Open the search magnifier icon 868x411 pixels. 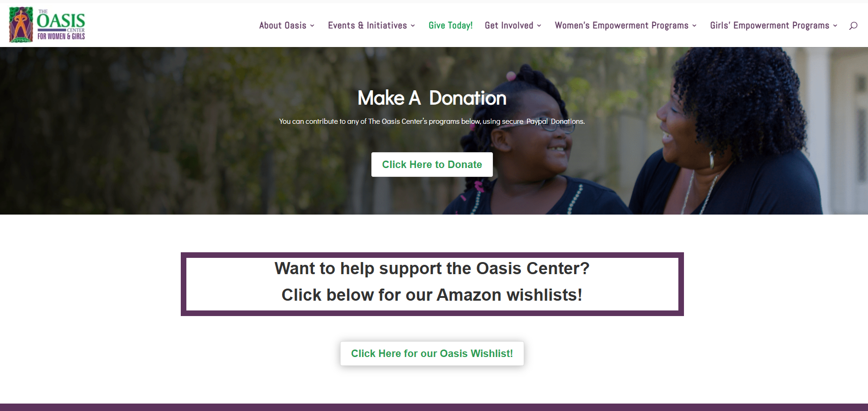[853, 26]
